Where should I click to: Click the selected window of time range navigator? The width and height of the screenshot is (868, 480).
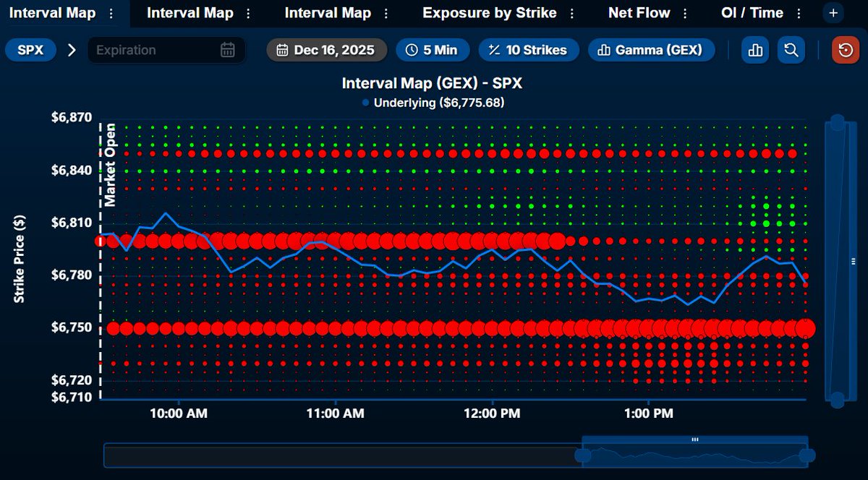[x=695, y=451]
